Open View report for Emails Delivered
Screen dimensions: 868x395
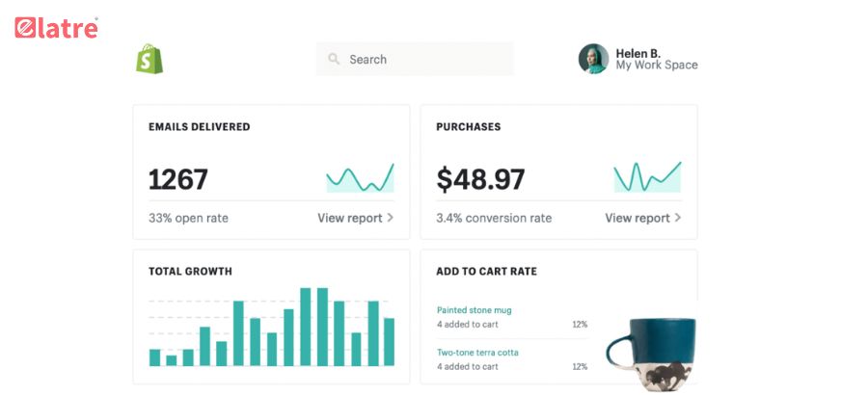click(350, 218)
